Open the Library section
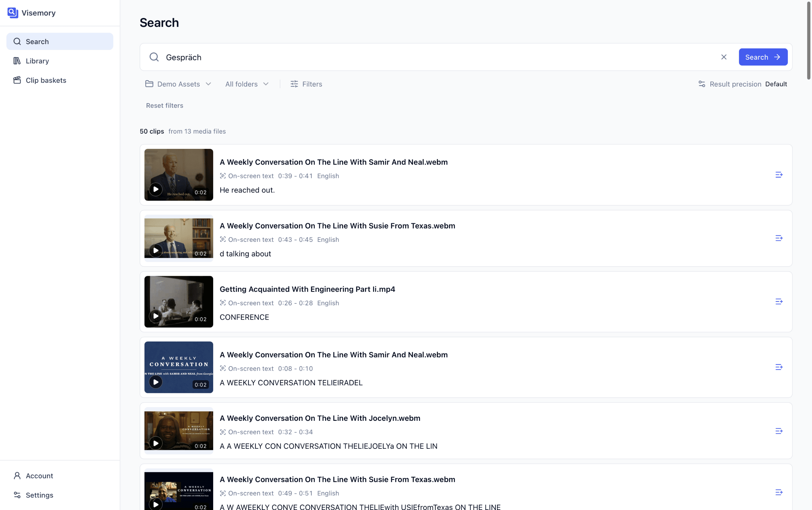 pyautogui.click(x=60, y=61)
